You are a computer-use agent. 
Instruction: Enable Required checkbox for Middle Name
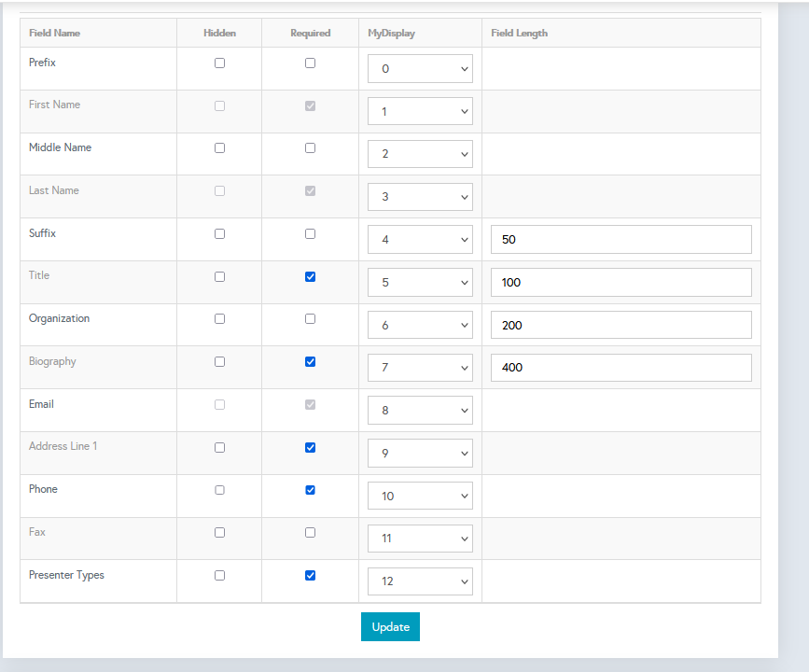click(310, 148)
